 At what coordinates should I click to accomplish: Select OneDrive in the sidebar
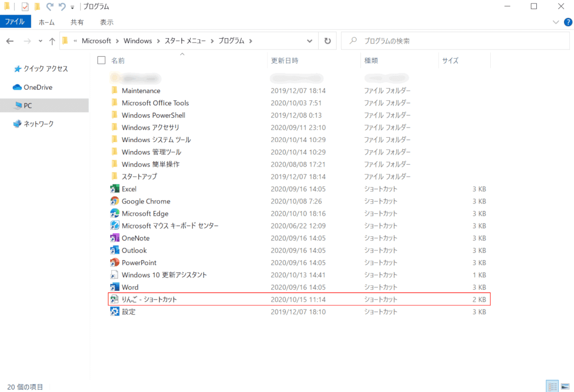(38, 87)
